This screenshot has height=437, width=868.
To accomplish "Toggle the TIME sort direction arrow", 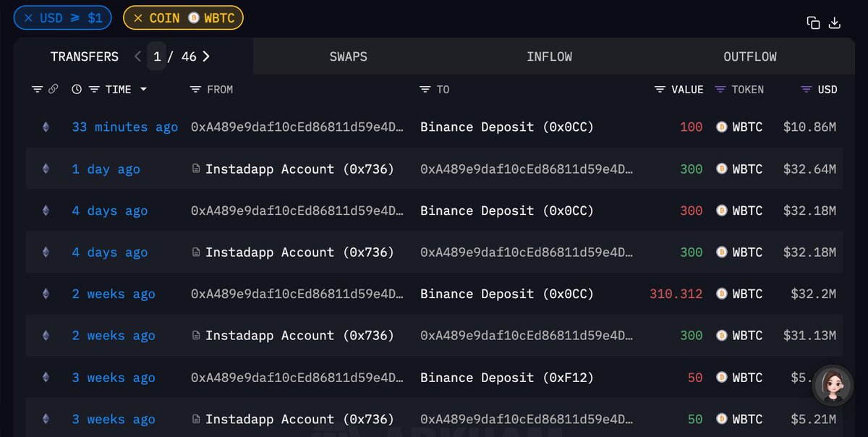I will [x=143, y=90].
